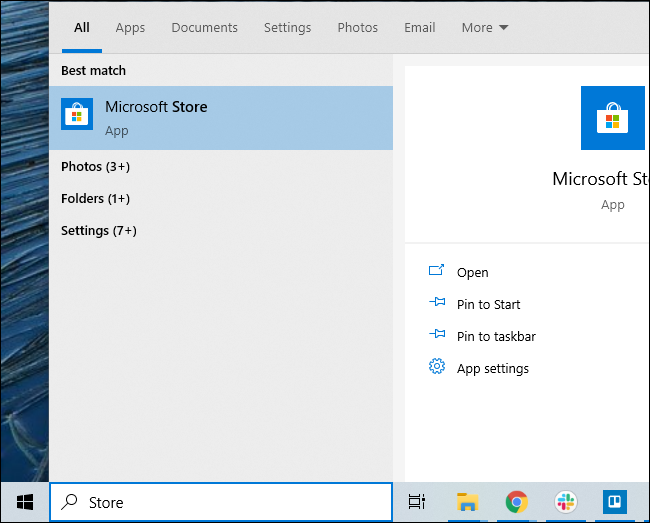Expand the Settings (7+) results group
Screen dimensions: 650x523
98,231
